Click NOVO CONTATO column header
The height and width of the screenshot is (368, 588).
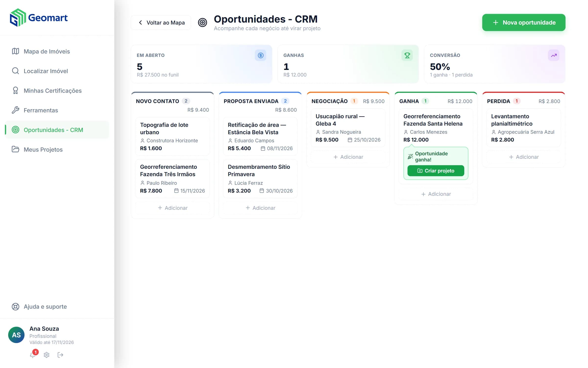158,101
